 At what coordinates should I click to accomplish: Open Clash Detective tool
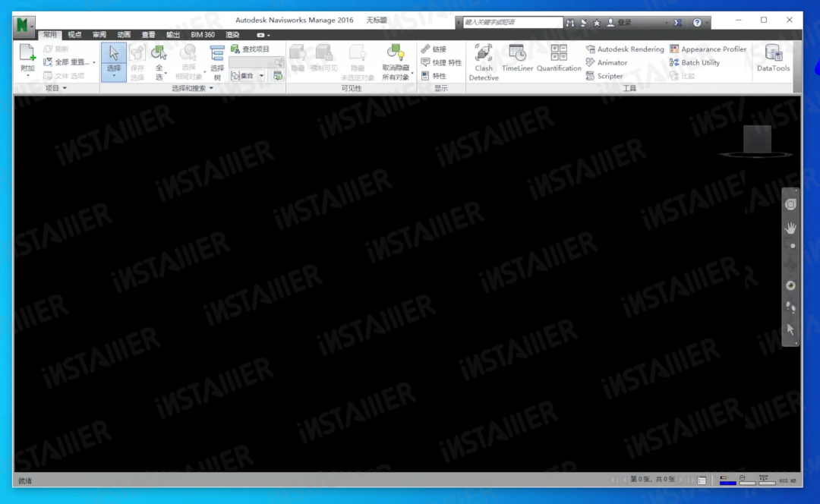(484, 62)
